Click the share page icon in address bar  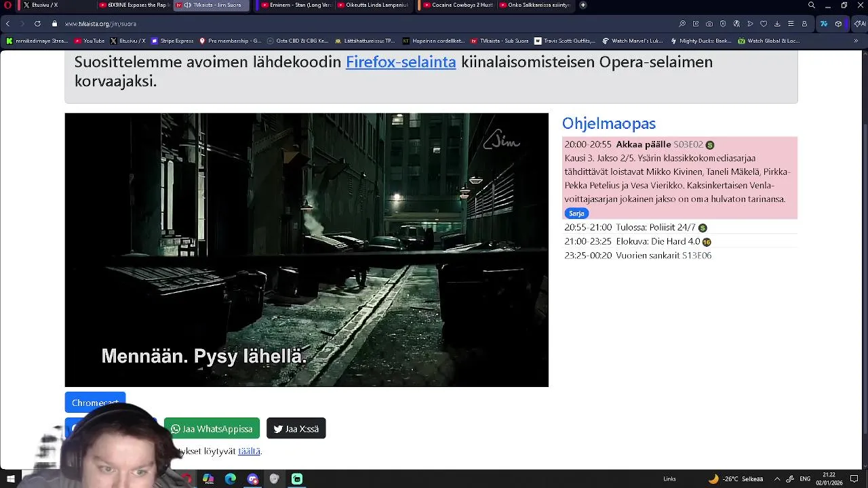[x=696, y=24]
